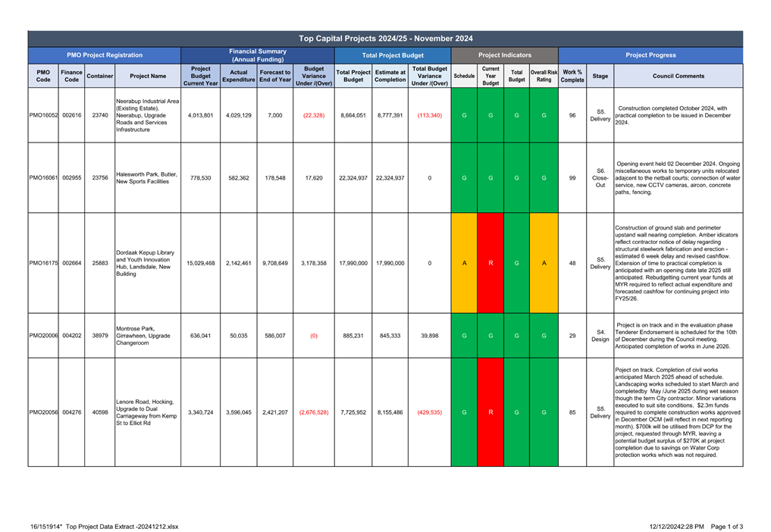The height and width of the screenshot is (532, 771).
Task: Click red Current Year Budget indicator for Dordaak Library
Action: click(x=490, y=263)
